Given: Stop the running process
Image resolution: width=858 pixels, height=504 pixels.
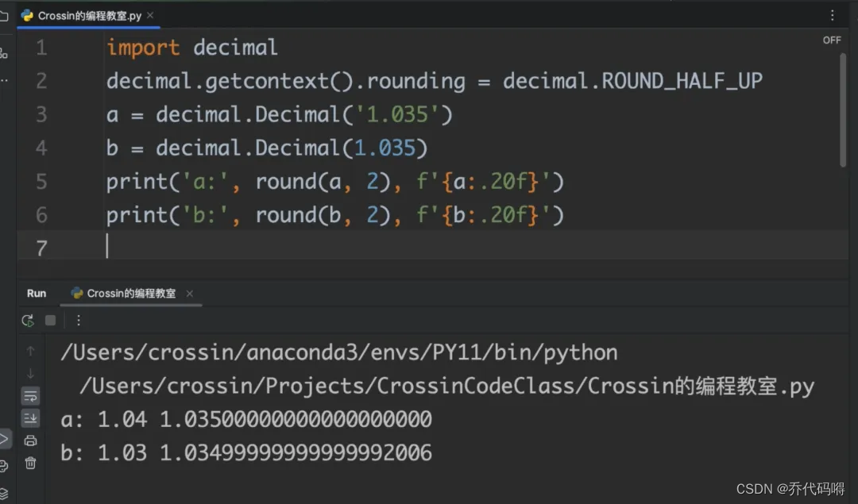Looking at the screenshot, I should point(50,321).
